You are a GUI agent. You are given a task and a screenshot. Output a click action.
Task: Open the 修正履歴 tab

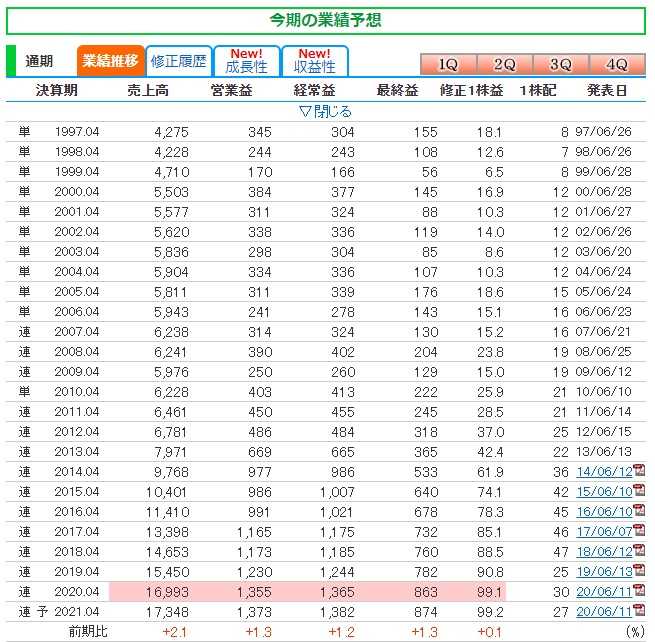point(178,61)
